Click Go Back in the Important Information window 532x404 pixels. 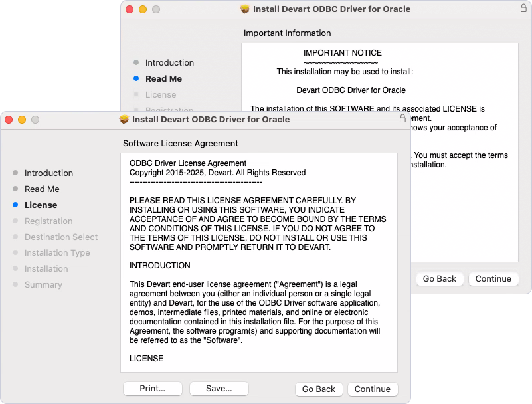tap(440, 279)
